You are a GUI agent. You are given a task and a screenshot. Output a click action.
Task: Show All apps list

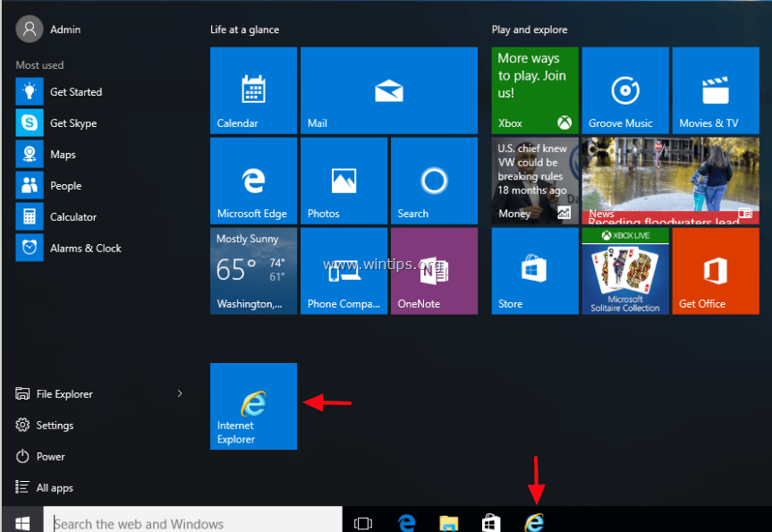click(x=45, y=487)
